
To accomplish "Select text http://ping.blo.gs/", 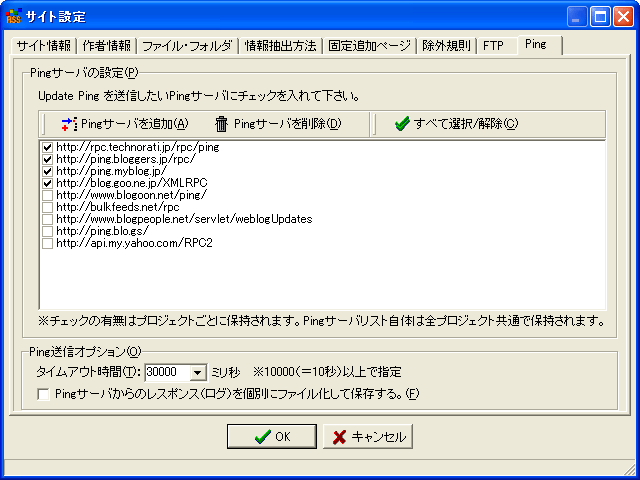I will click(x=102, y=231).
